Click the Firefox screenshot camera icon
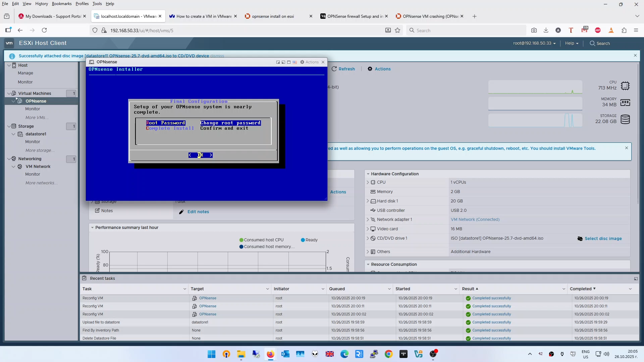Image resolution: width=644 pixels, height=362 pixels. (534, 30)
